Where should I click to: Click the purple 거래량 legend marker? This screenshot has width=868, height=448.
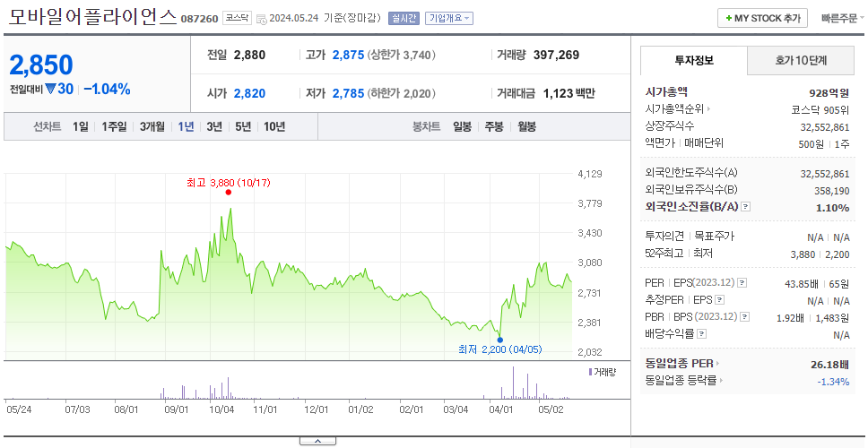click(x=590, y=372)
